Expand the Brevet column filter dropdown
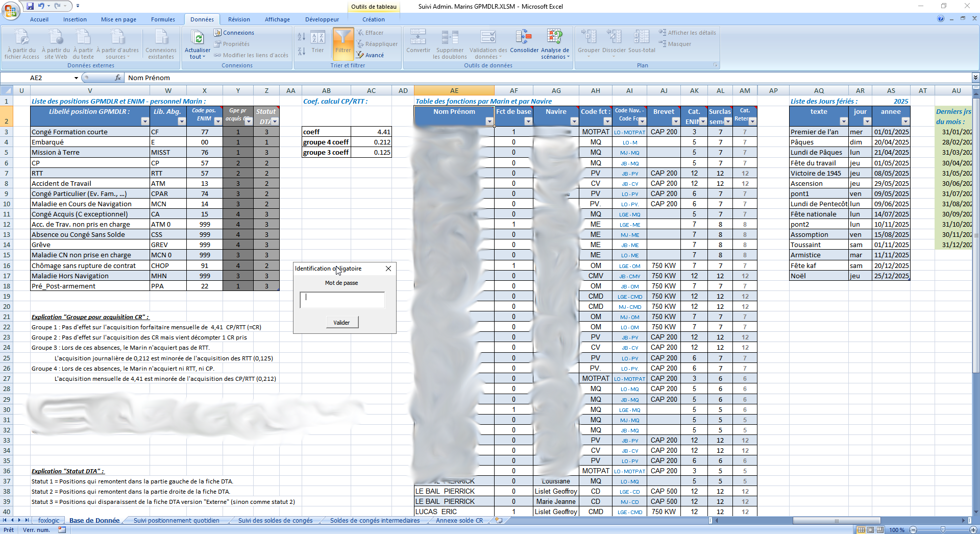 tap(675, 122)
